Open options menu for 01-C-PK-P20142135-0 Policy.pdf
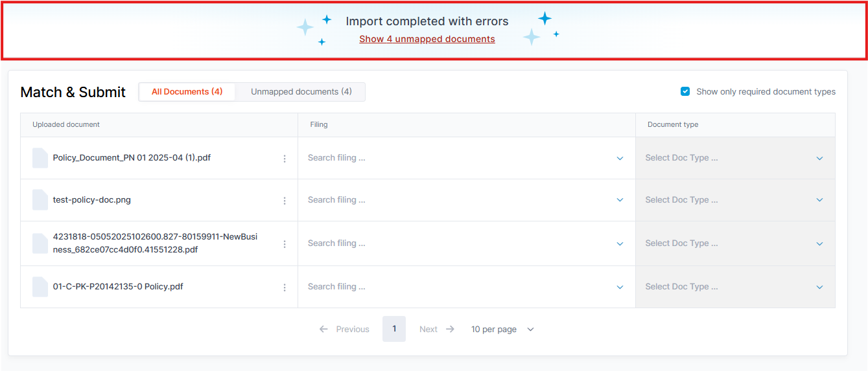Image resolution: width=868 pixels, height=371 pixels. 284,287
